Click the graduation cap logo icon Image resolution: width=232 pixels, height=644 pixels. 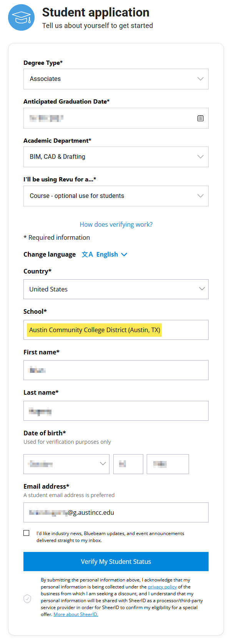(21, 18)
